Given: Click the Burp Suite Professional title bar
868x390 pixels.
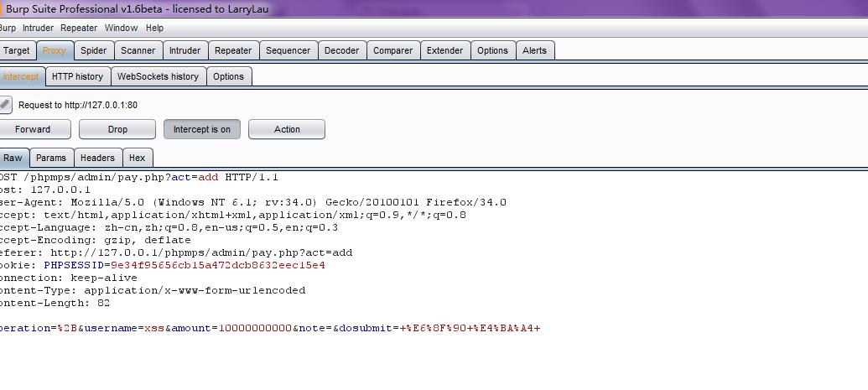Looking at the screenshot, I should 434,9.
